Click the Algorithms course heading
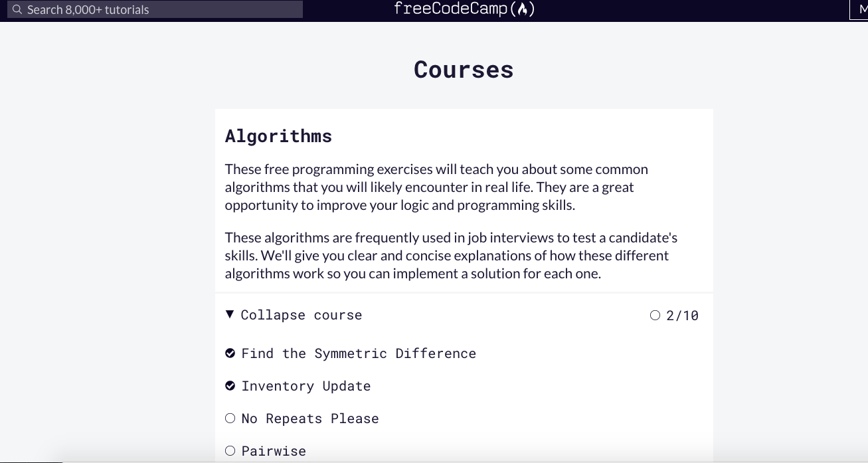 (278, 136)
